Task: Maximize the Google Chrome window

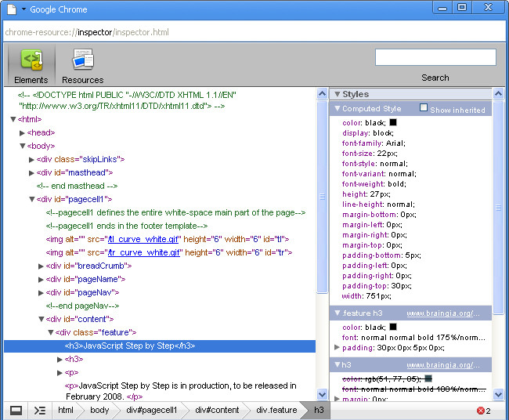Action: click(462, 8)
